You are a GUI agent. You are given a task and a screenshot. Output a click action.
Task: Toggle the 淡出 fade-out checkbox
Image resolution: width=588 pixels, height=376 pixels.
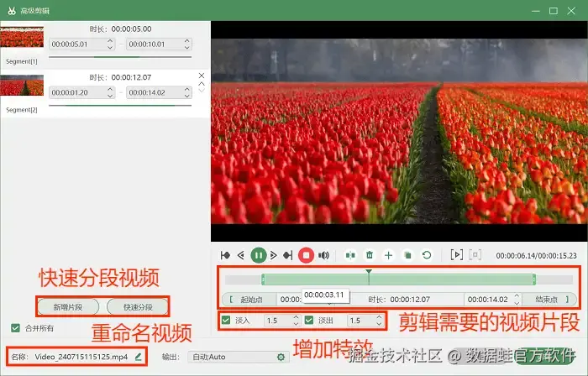(309, 321)
